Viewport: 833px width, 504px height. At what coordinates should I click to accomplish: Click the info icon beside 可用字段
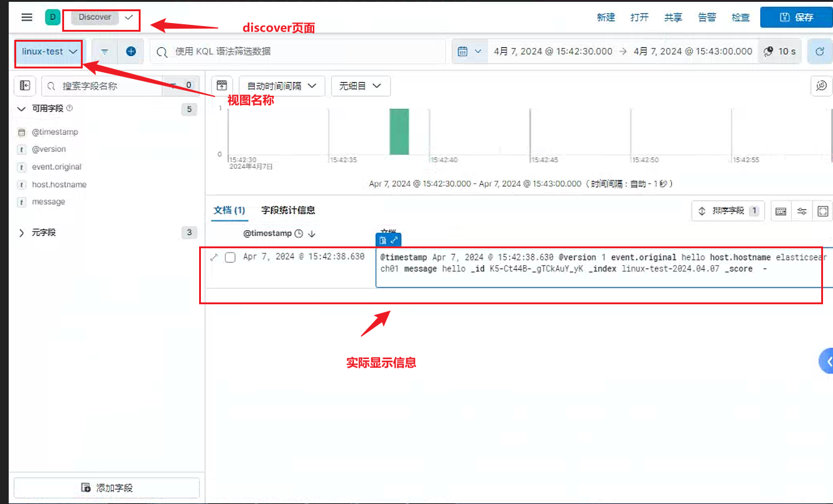tap(70, 108)
